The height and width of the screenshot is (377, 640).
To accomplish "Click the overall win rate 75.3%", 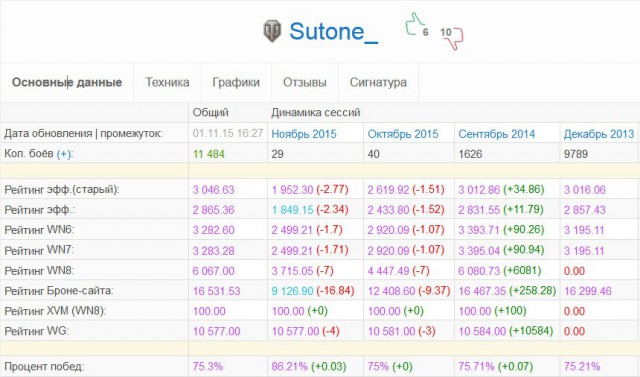I will [208, 366].
